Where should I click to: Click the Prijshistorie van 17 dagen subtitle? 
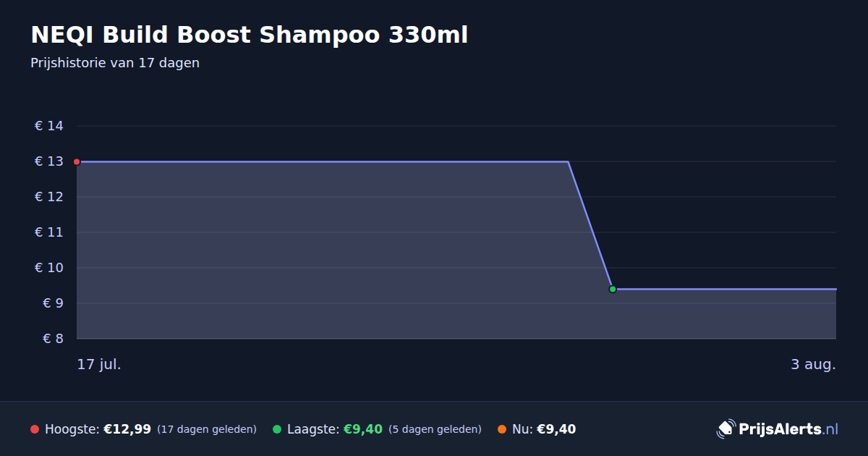coord(115,63)
